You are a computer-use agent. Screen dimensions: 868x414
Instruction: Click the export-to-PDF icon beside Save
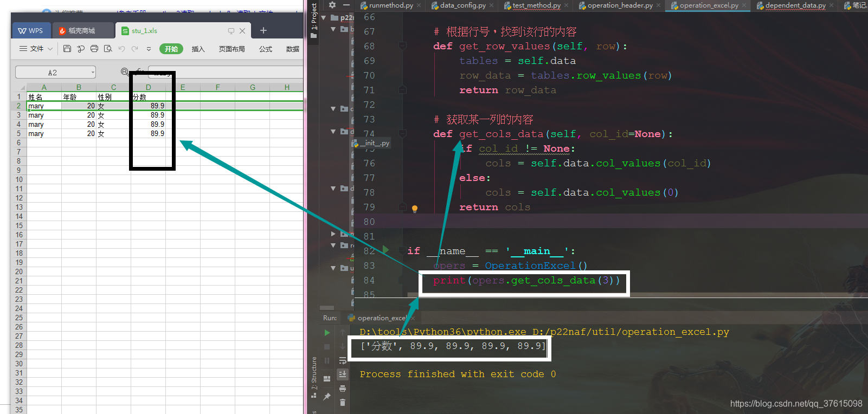(x=81, y=49)
